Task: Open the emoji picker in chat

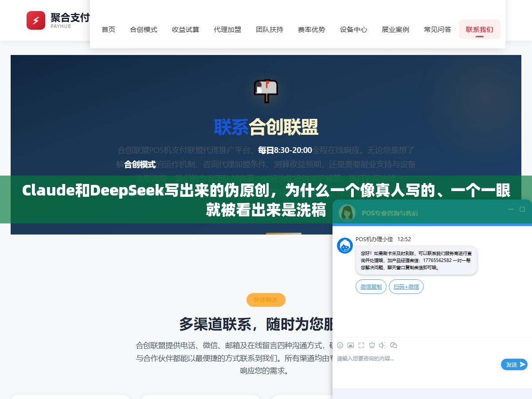Action: coord(340,345)
